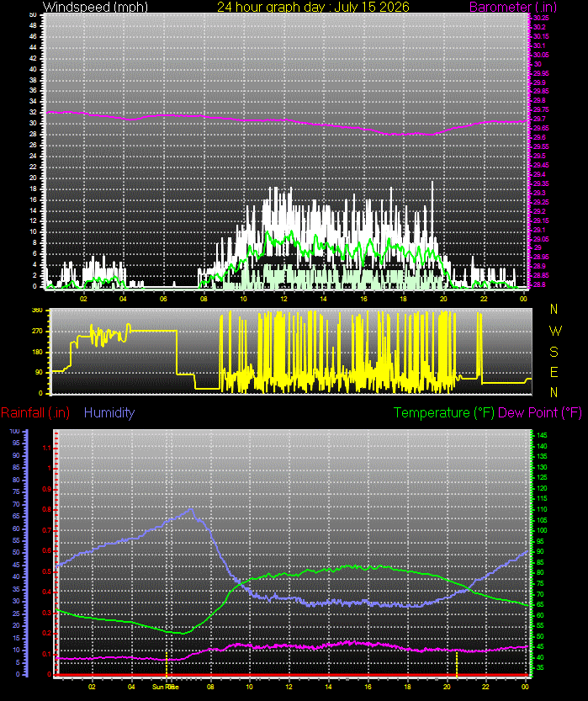Click the '1.1' rainfall axis value
This screenshot has height=701, width=588.
tap(47, 448)
